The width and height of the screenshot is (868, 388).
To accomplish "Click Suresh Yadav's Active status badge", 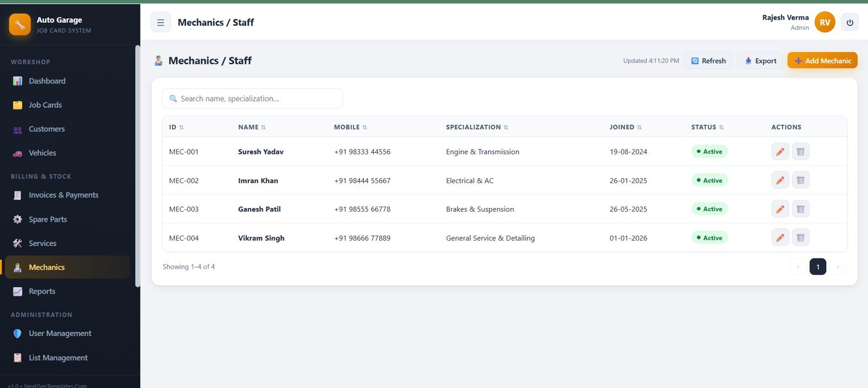I will 710,152.
